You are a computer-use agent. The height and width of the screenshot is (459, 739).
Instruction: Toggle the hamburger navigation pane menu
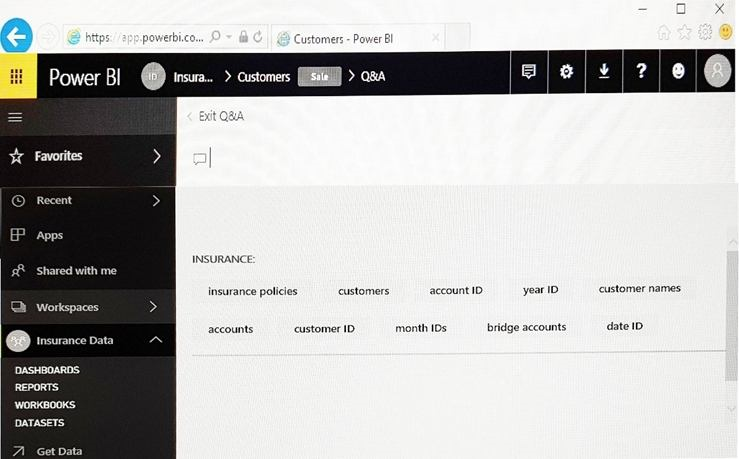coord(15,117)
